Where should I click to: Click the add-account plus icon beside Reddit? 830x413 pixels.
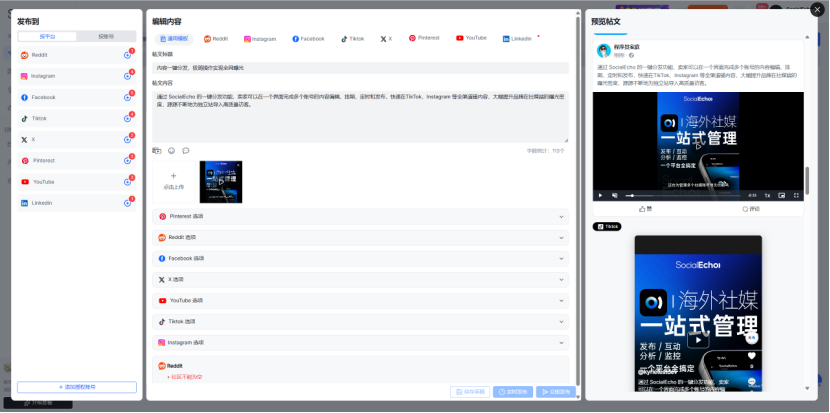point(128,55)
